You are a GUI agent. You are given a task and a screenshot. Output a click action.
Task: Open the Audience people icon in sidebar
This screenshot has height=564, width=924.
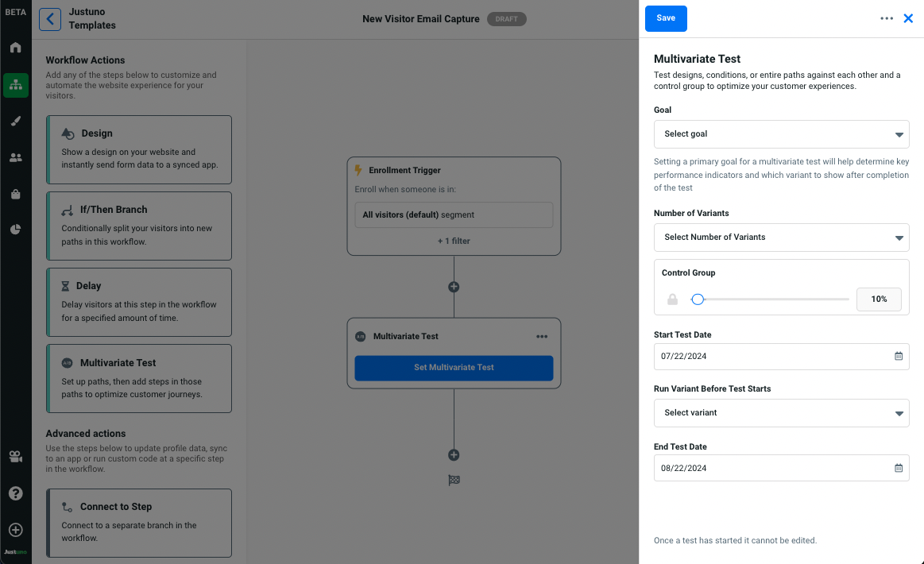coord(15,157)
